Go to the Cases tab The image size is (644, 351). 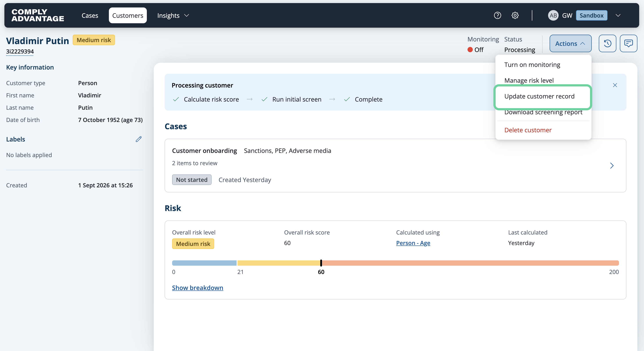pyautogui.click(x=90, y=16)
